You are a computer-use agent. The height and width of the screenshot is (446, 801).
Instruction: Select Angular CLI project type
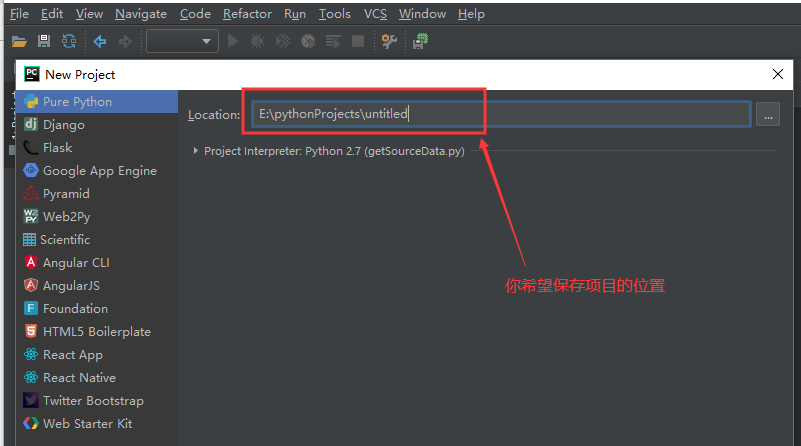point(97,263)
